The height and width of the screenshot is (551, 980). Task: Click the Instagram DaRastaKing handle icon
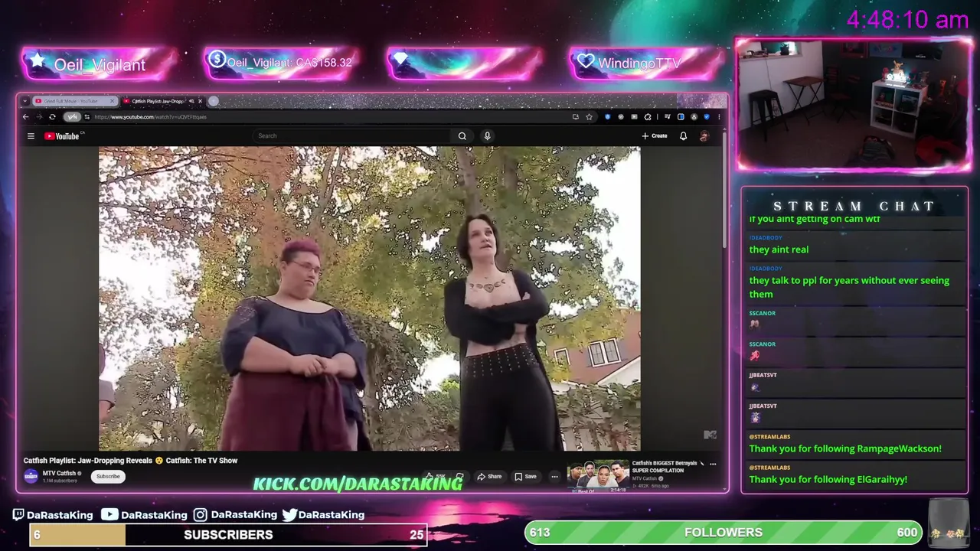[200, 514]
